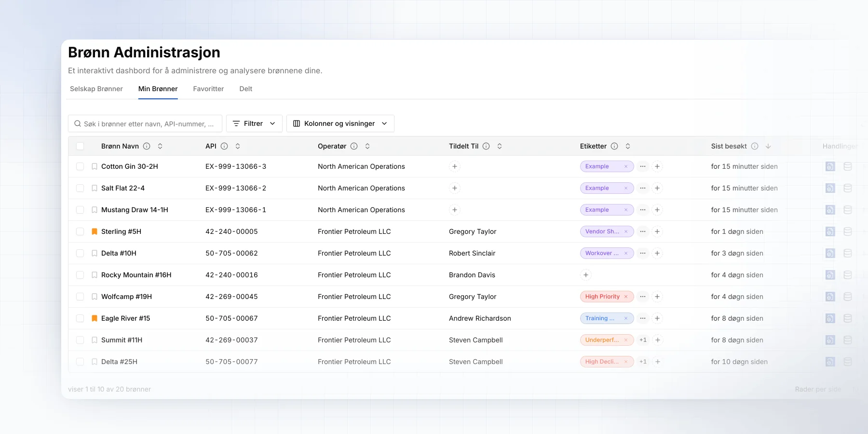
Task: Remove High Priority tag from Wolfcamp #19H
Action: click(626, 297)
